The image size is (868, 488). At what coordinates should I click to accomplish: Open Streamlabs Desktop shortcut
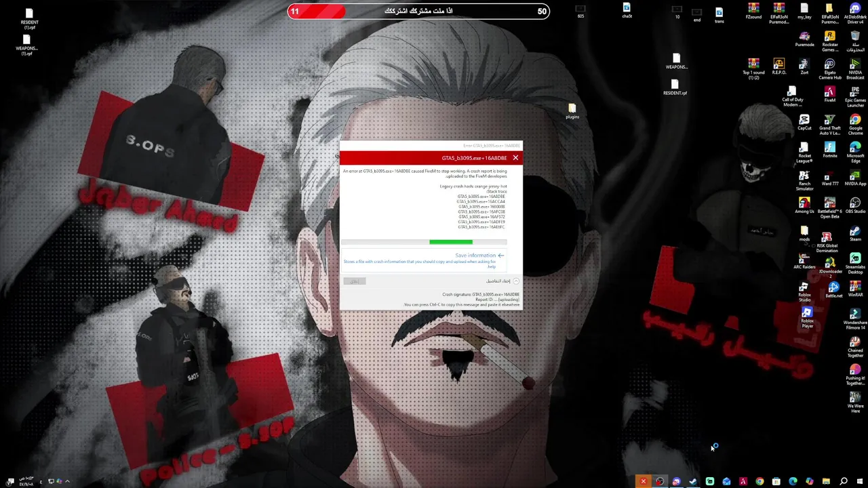(x=855, y=264)
